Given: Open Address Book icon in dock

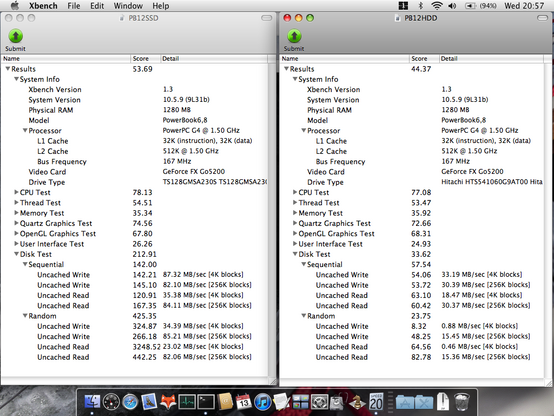Looking at the screenshot, I should (x=225, y=402).
